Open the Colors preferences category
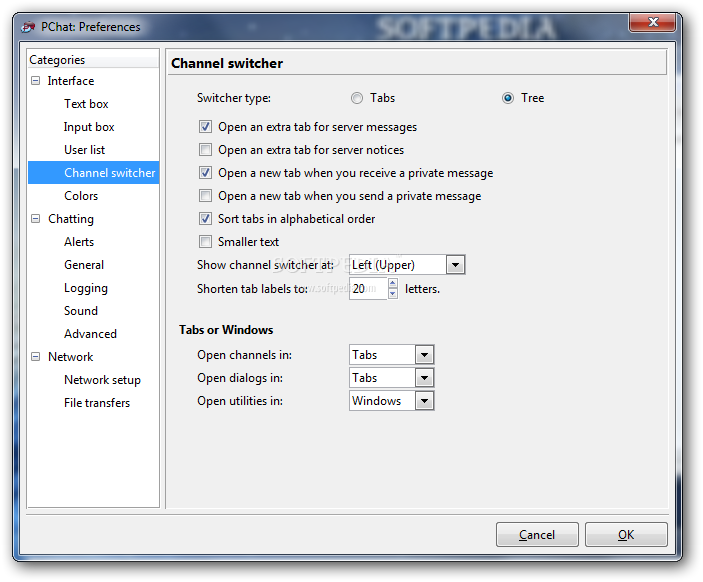 (81, 196)
